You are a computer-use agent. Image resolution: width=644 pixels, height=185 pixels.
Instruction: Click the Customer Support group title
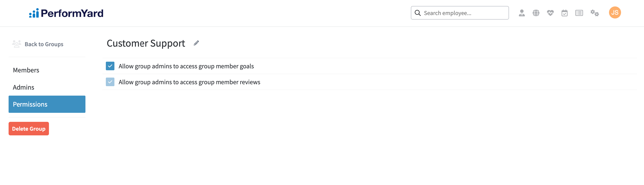[146, 43]
